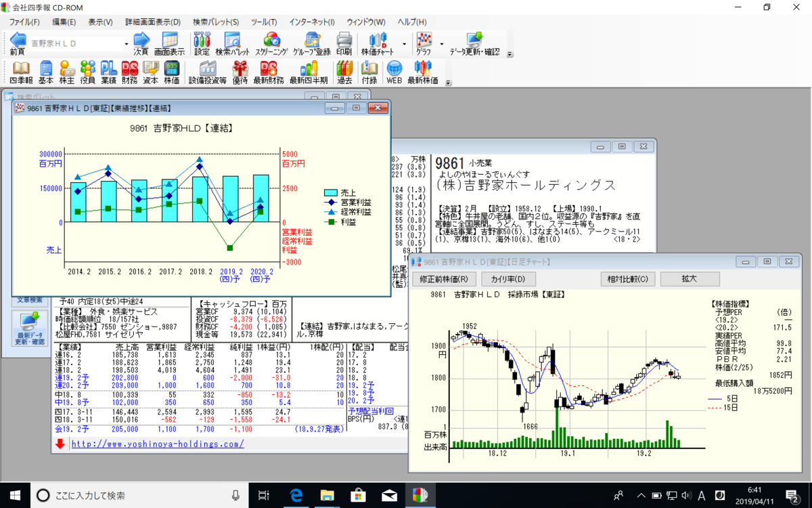Open the インターネット(I) menu
The width and height of the screenshot is (812, 508).
pos(311,22)
